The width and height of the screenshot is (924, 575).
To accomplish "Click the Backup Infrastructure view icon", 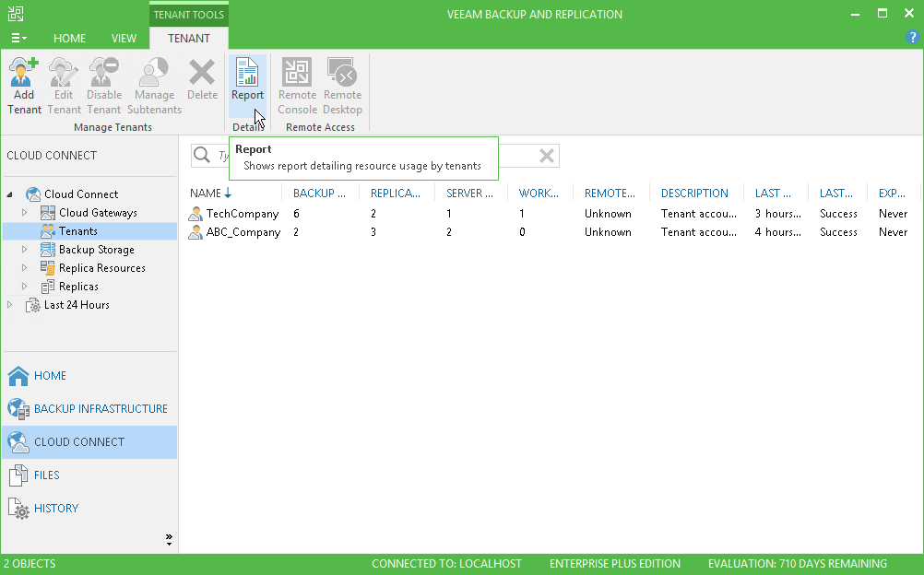I will [18, 409].
